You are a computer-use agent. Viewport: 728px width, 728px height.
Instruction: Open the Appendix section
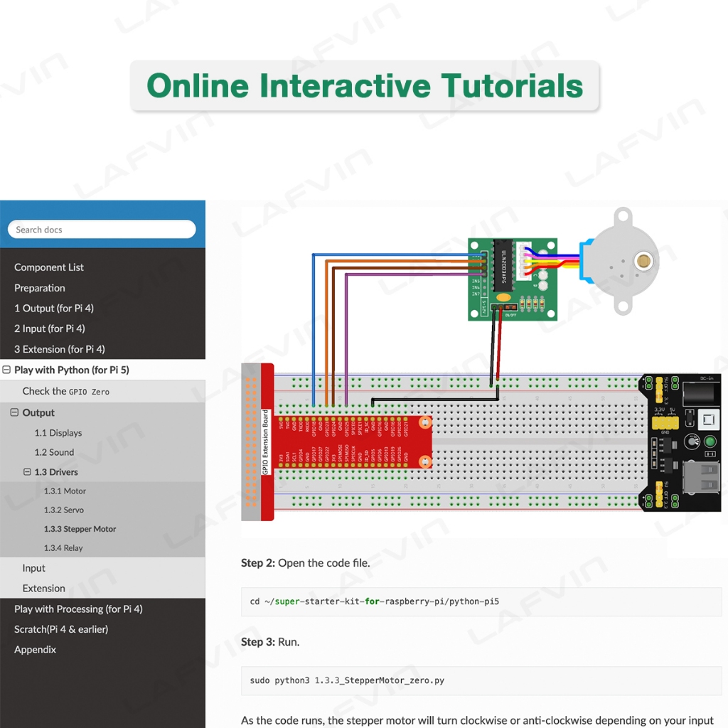pyautogui.click(x=35, y=650)
